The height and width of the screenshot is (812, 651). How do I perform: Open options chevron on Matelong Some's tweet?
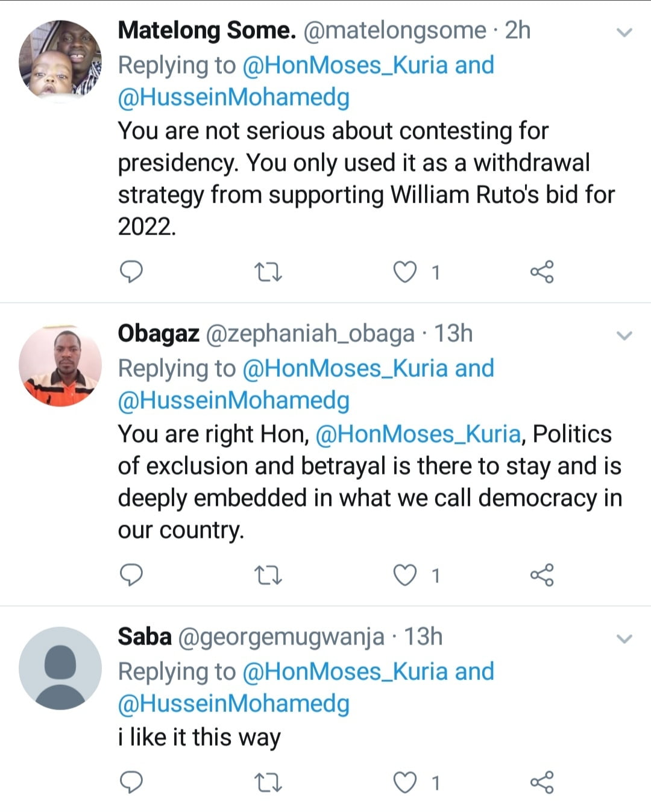coord(624,32)
